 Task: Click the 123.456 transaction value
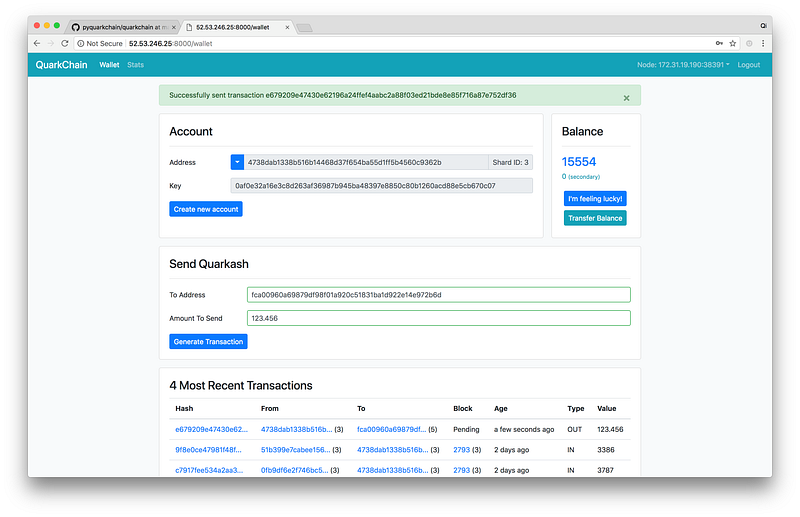pos(610,430)
